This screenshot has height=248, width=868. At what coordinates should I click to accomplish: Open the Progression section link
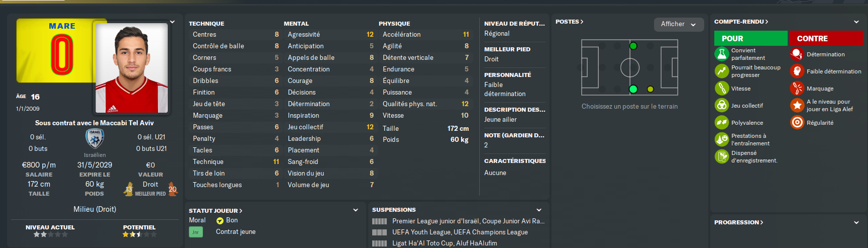click(738, 222)
